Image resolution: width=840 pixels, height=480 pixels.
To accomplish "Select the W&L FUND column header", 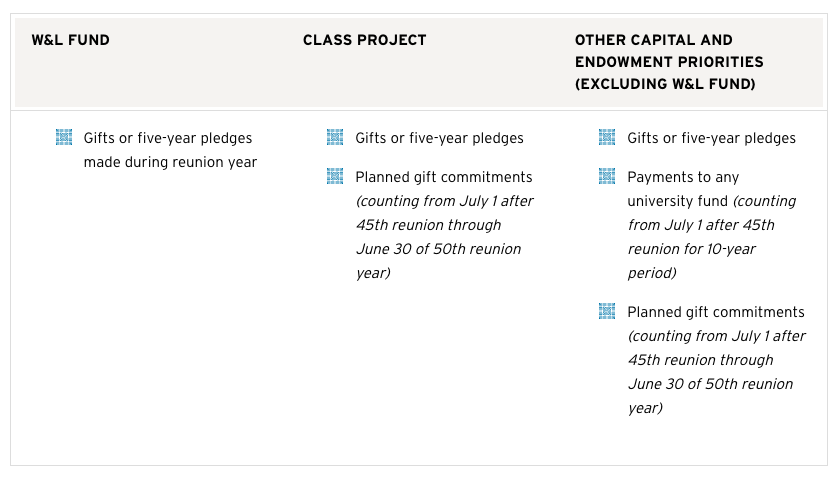I will (x=71, y=40).
